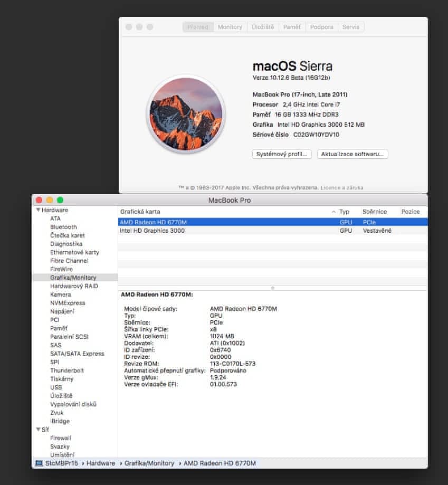
Task: Open the Podpora tab
Action: tap(322, 27)
